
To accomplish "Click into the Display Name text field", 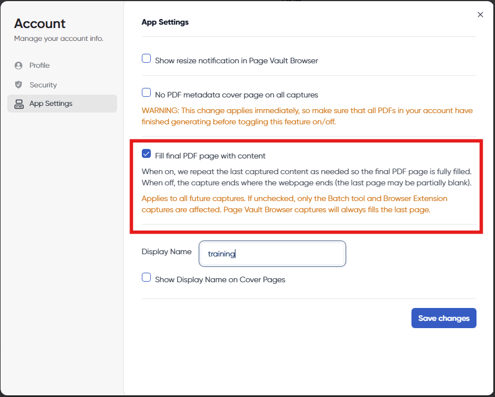I will click(x=272, y=254).
